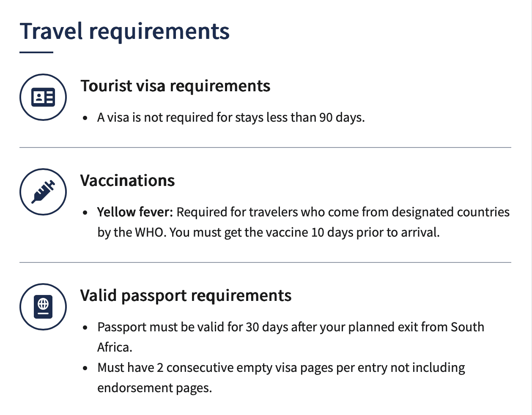
Task: Click the line mentioning vaccine 10 days prior to arrival
Action: [x=269, y=232]
